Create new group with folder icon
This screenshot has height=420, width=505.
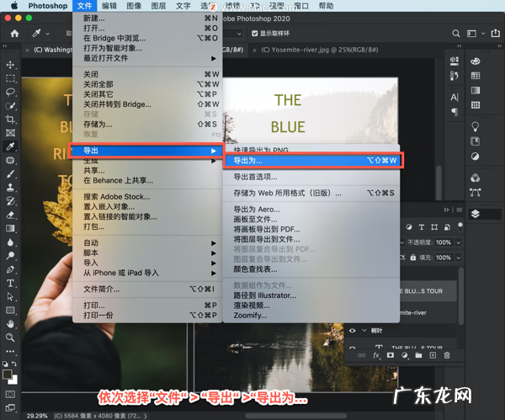point(418,355)
